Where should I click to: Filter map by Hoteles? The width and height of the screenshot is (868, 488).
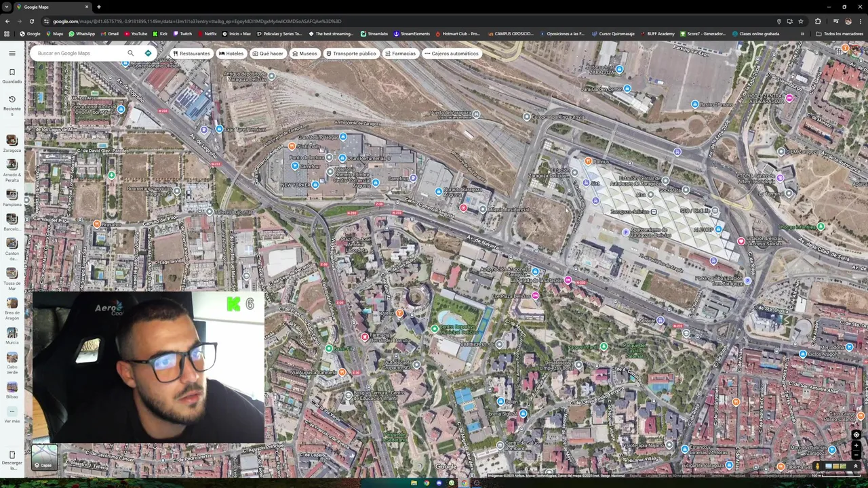pos(231,54)
